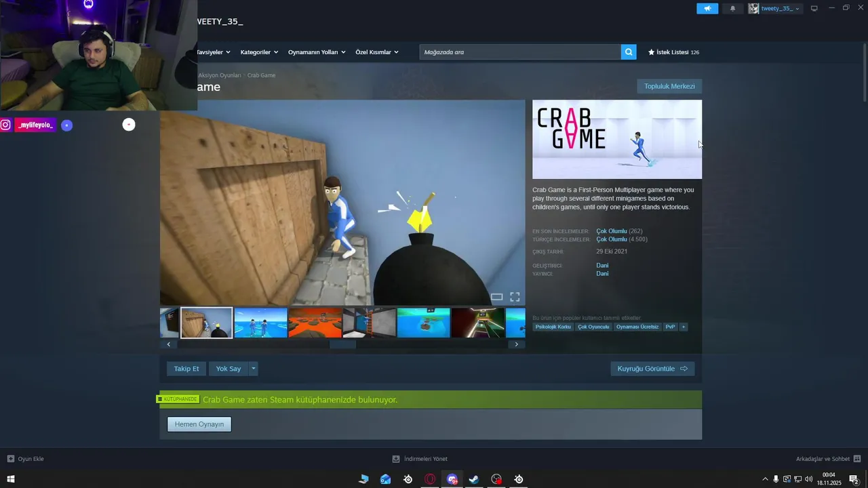Select the PvP tag

point(670,327)
